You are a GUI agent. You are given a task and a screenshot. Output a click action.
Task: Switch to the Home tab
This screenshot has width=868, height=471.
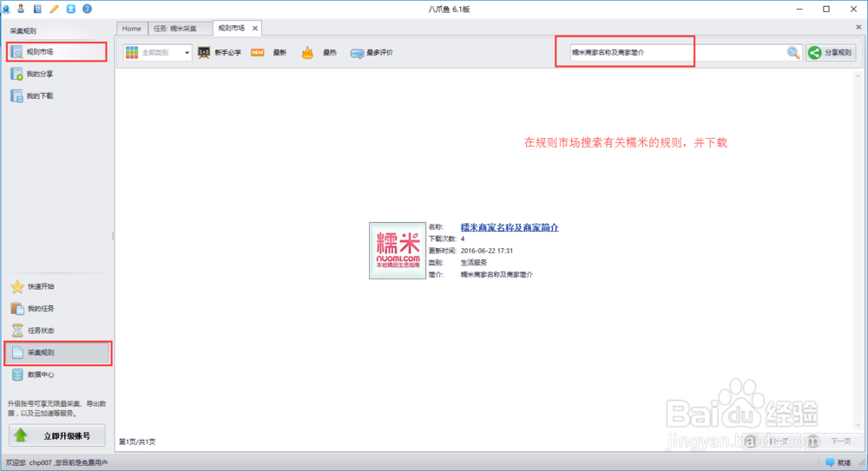[x=131, y=29]
